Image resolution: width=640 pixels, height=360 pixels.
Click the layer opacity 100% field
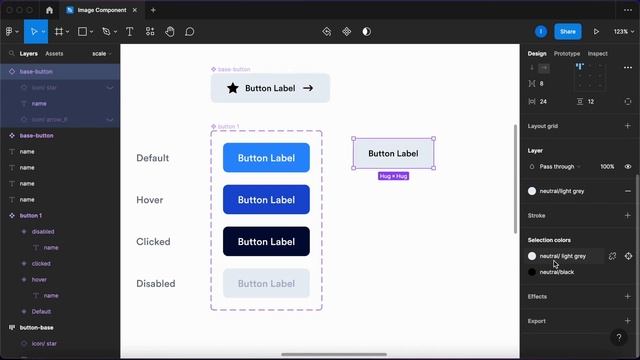point(607,167)
